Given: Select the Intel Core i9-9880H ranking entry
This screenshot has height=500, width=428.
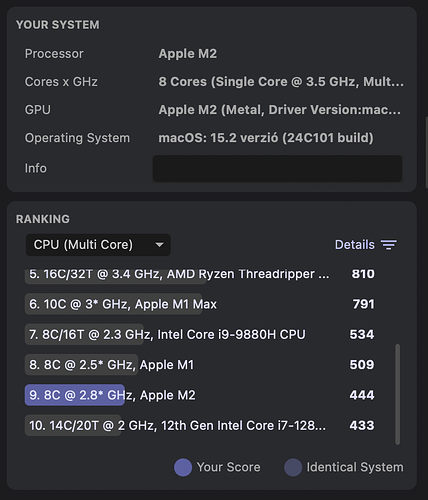Looking at the screenshot, I should coord(200,334).
